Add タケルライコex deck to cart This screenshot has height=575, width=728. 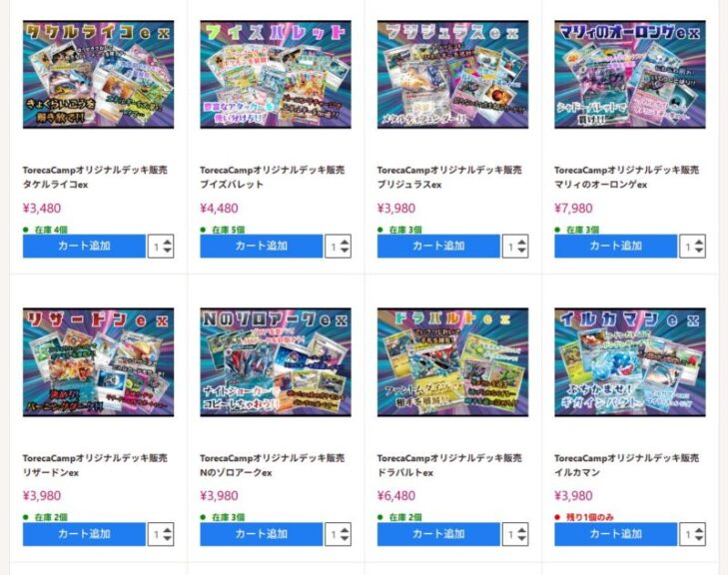(x=84, y=246)
